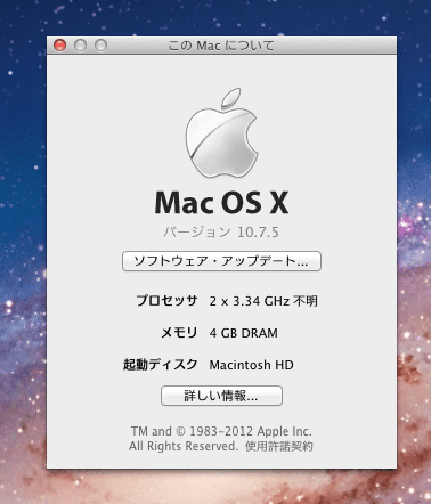Click the 起動ディスク label
The image size is (431, 504).
[160, 364]
